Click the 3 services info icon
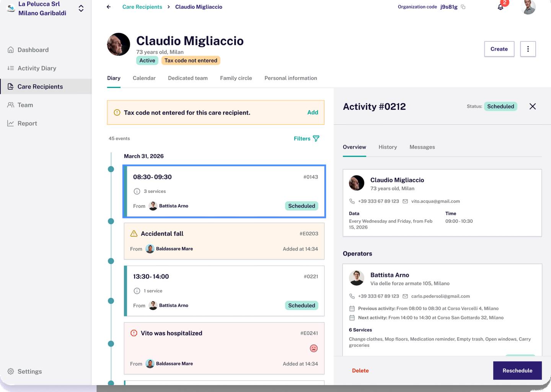The height and width of the screenshot is (392, 551). point(137,191)
